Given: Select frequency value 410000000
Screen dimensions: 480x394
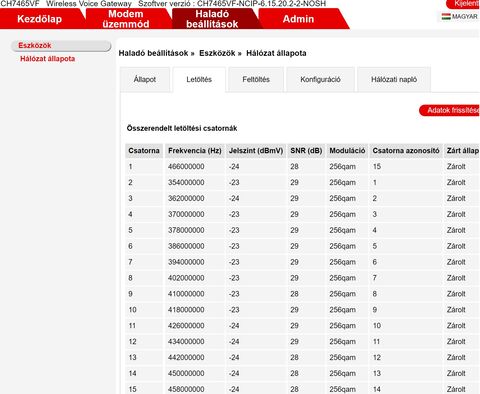Looking at the screenshot, I should coord(186,294).
